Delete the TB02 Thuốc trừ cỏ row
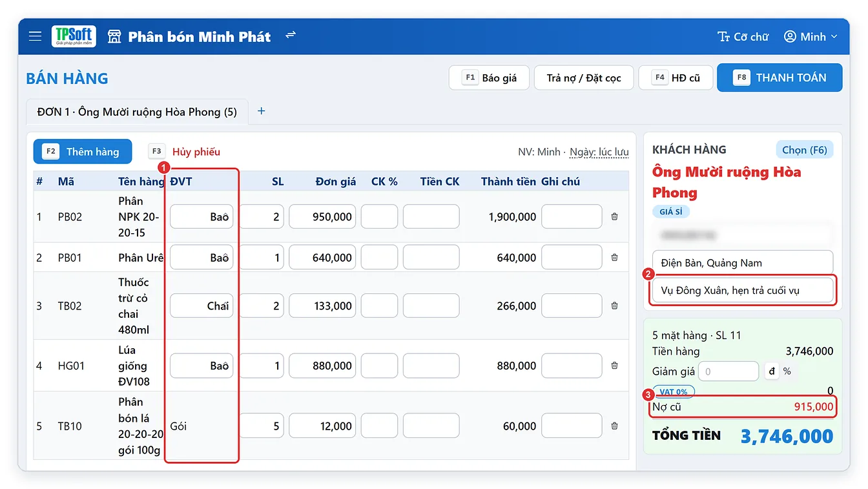The image size is (868, 489). point(614,306)
